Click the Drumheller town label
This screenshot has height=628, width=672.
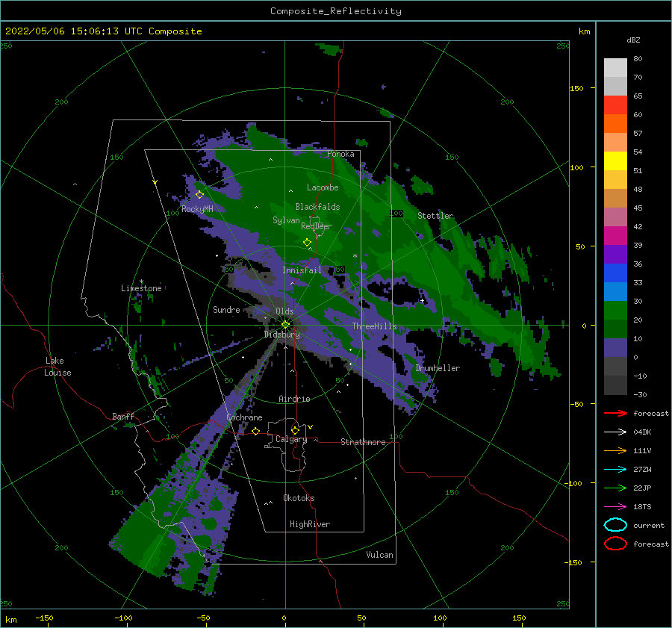(x=438, y=368)
